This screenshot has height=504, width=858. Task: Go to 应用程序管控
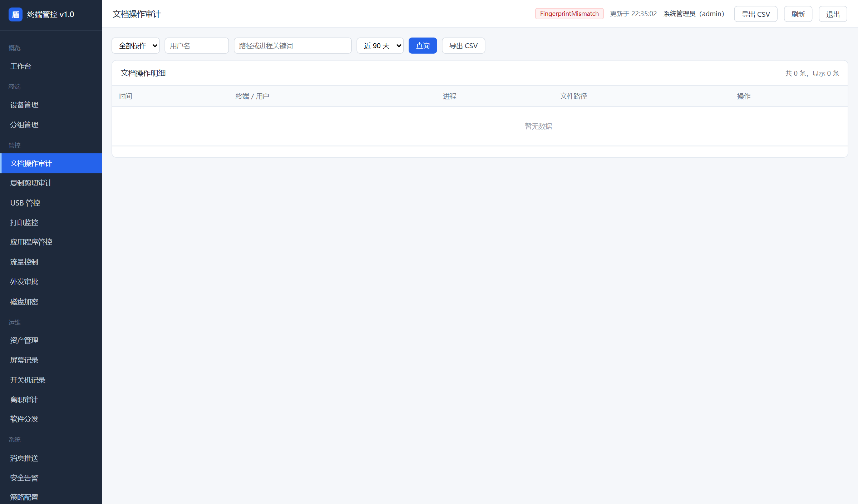pyautogui.click(x=51, y=242)
